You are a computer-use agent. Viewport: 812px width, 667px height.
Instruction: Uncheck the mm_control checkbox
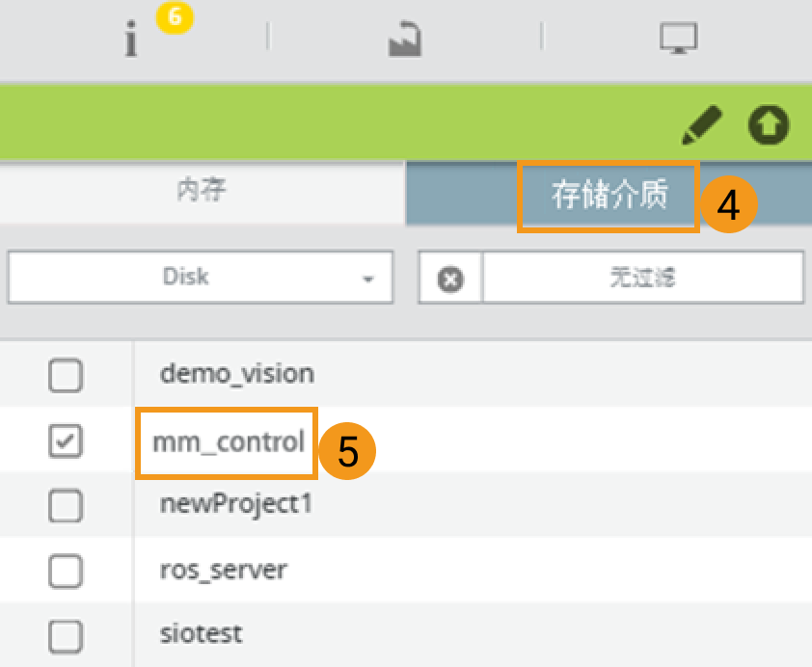(66, 441)
